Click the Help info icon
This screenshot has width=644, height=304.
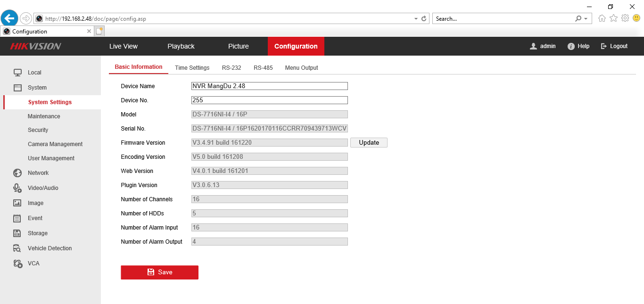click(x=571, y=46)
